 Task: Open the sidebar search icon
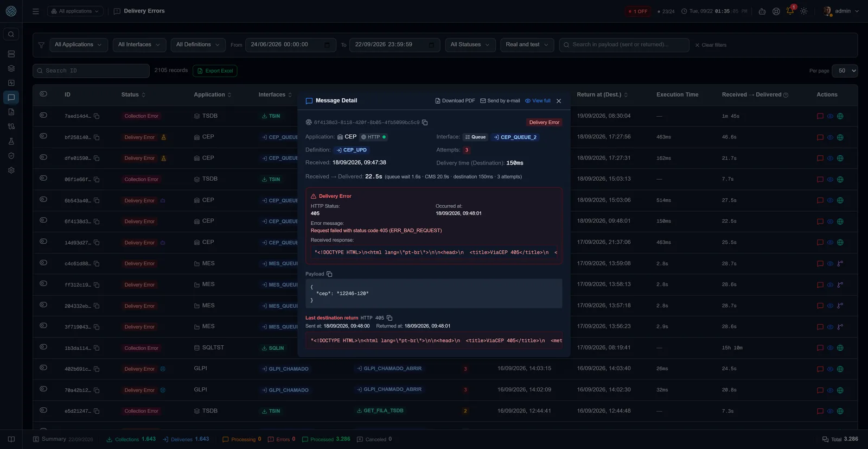coord(11,34)
